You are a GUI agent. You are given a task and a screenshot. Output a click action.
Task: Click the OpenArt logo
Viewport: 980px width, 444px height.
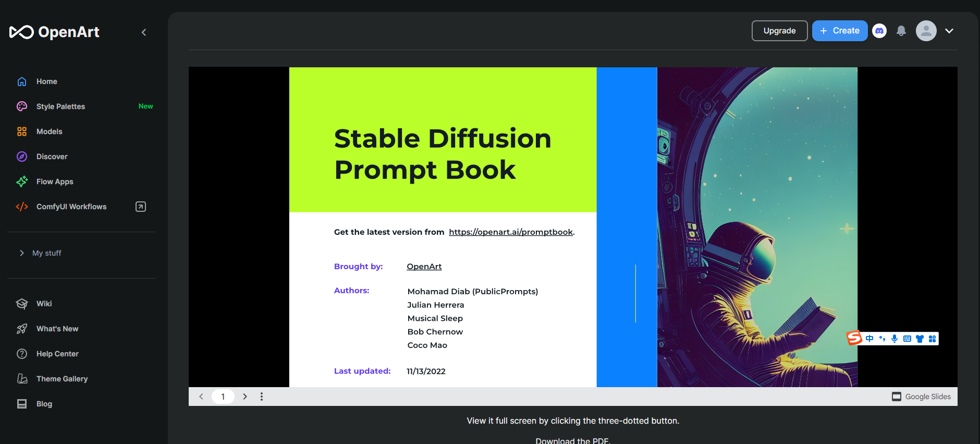point(54,32)
